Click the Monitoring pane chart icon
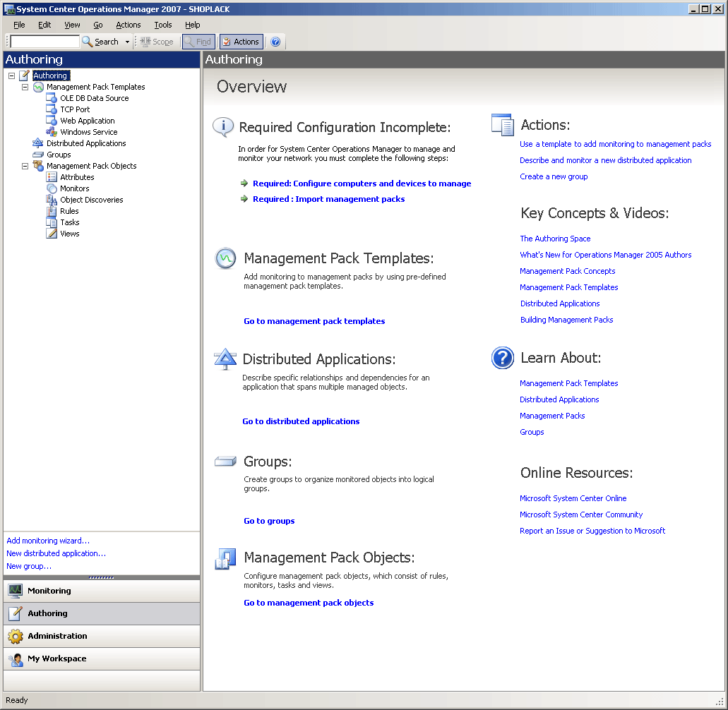This screenshot has height=710, width=728. click(x=16, y=591)
